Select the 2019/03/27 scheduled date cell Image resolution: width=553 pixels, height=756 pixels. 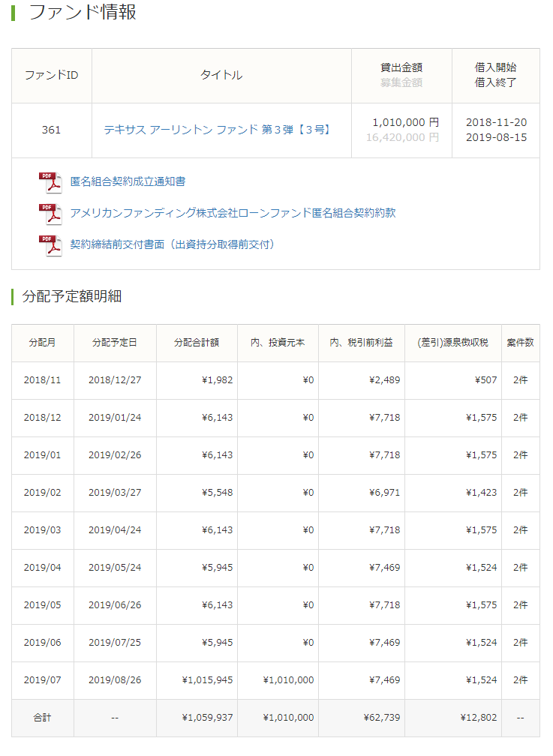tap(115, 493)
